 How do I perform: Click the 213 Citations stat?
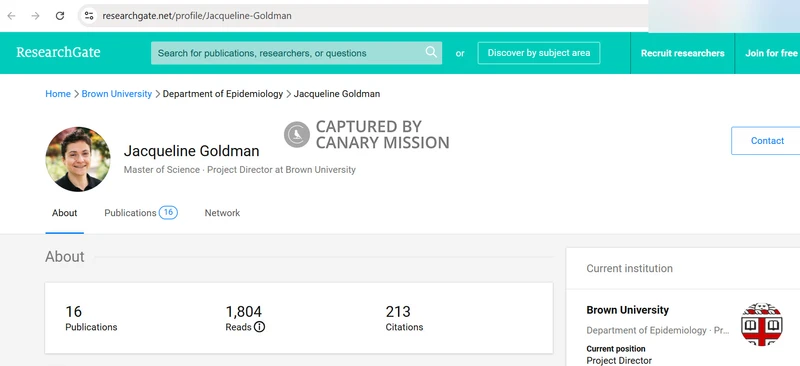point(404,319)
